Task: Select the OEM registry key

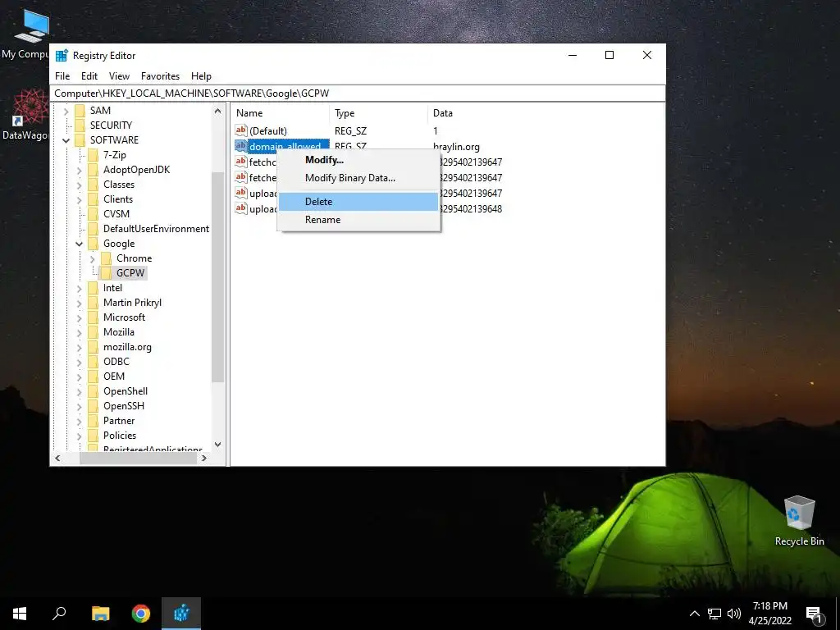Action: 113,377
